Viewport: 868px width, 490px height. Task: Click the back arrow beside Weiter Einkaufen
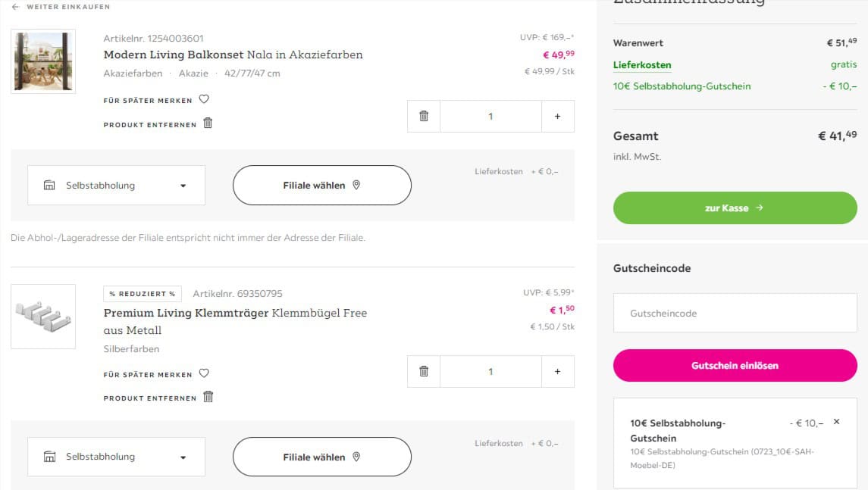click(15, 7)
